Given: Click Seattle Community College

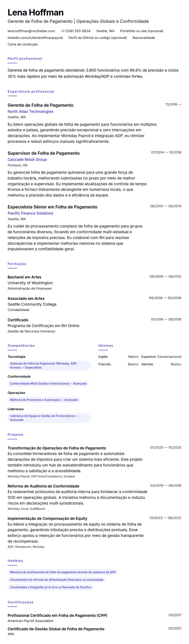Looking at the screenshot, I should click(32, 304).
